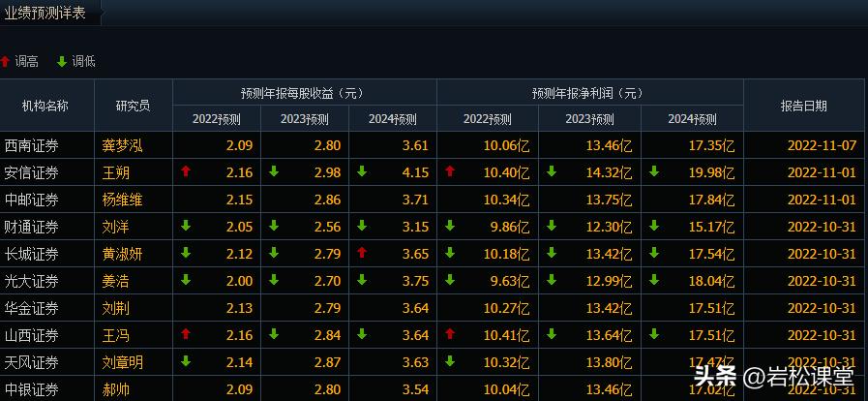Select the 光大证券 row name
Viewport: 868px width, 401px height.
[x=32, y=281]
